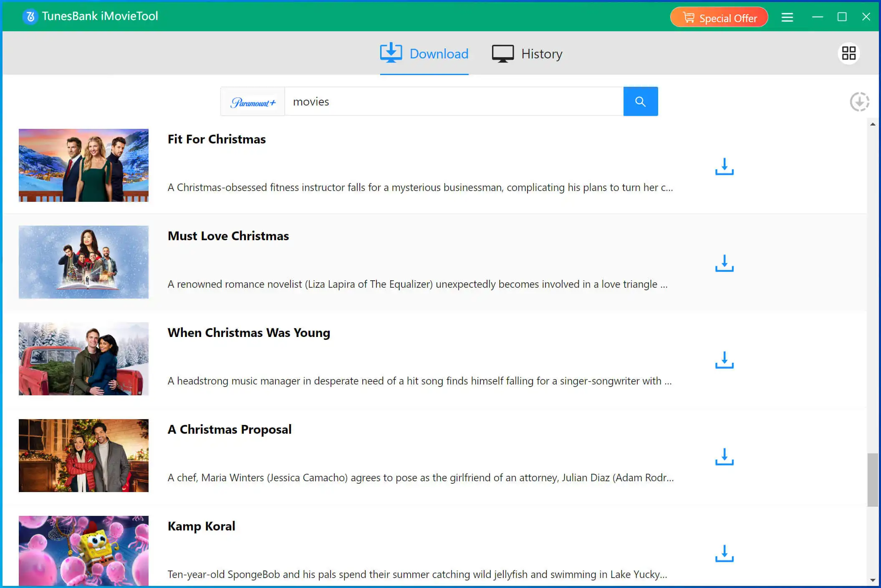The width and height of the screenshot is (881, 588).
Task: Click the TunesBank iMovieTool logo icon
Action: pos(30,16)
